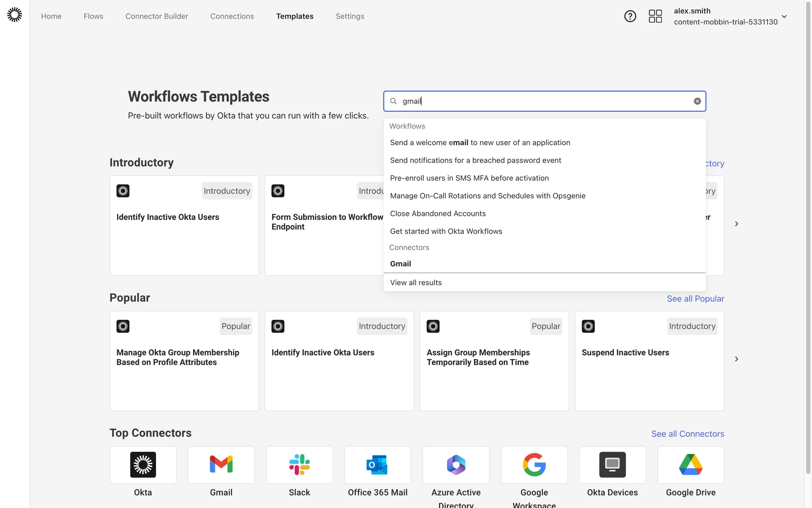Open the help question mark icon

pos(630,16)
